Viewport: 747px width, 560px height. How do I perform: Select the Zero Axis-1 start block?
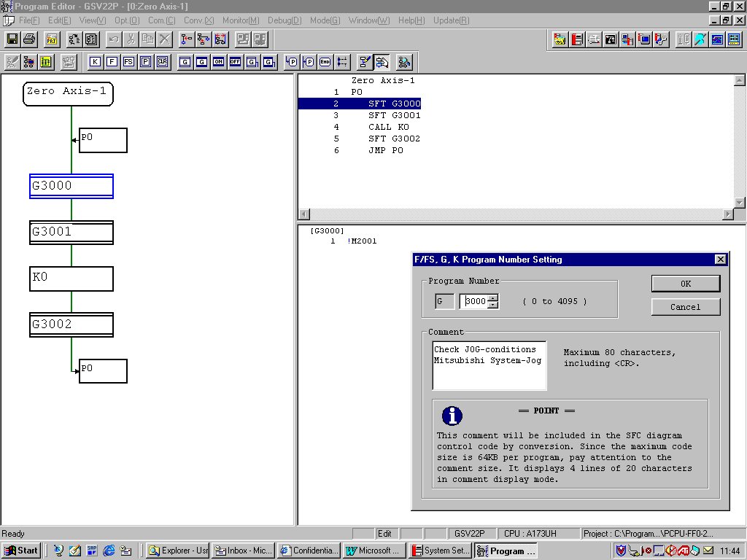pyautogui.click(x=68, y=93)
